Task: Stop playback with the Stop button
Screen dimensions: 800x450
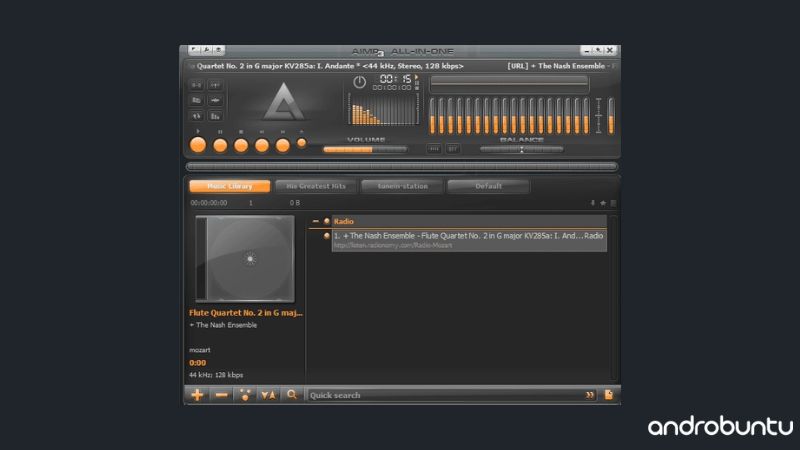Action: point(241,146)
